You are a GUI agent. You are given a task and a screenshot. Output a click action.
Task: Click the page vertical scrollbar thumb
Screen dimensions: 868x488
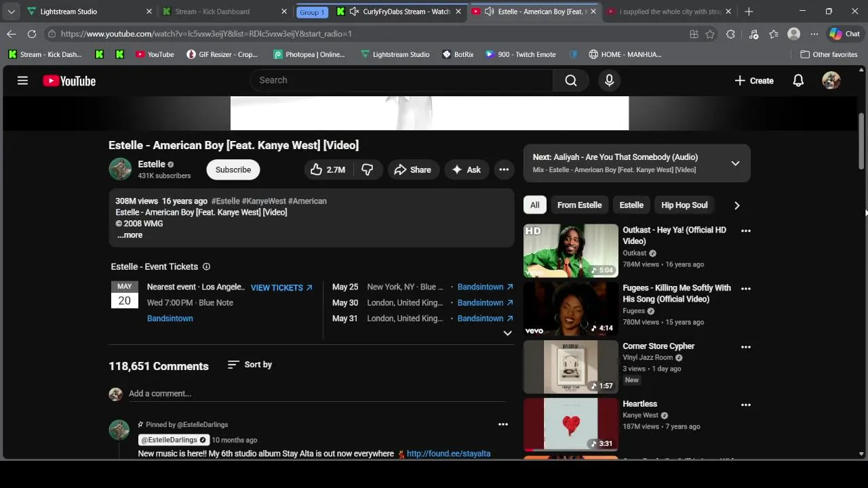(x=862, y=141)
